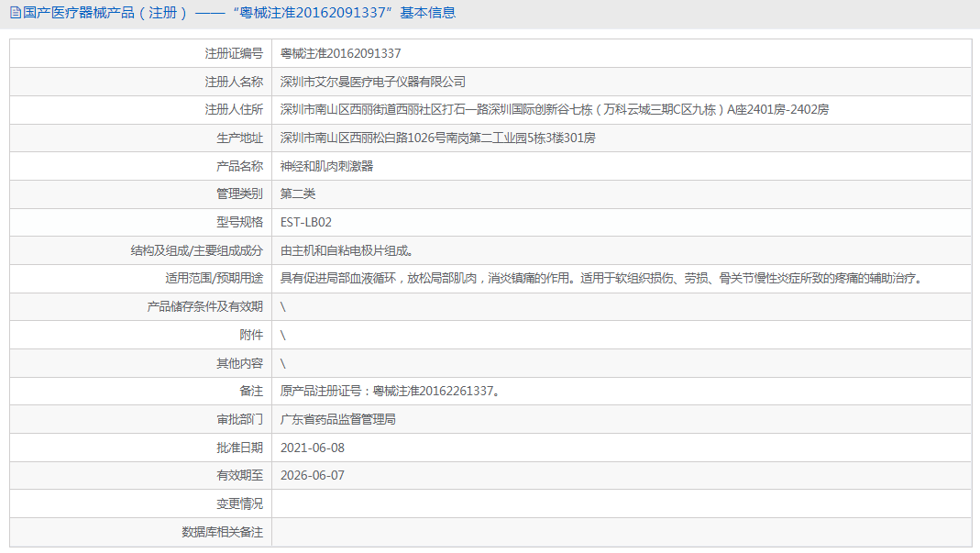Viewport: 980px width, 553px height.
Task: Click the structure composition text 由主机和自粘电极片组成
Action: 347,251
